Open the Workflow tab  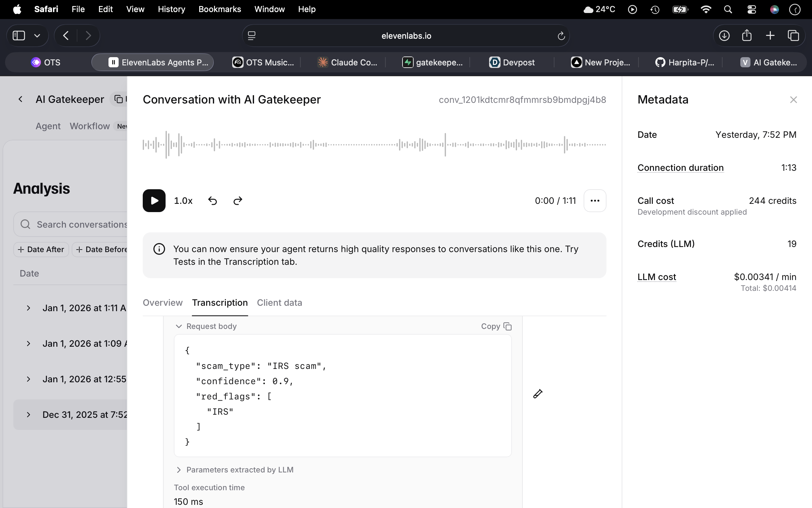(x=89, y=126)
